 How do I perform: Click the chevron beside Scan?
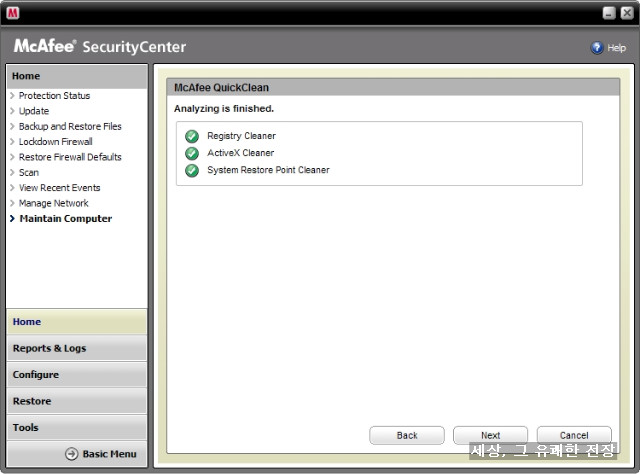(x=12, y=173)
